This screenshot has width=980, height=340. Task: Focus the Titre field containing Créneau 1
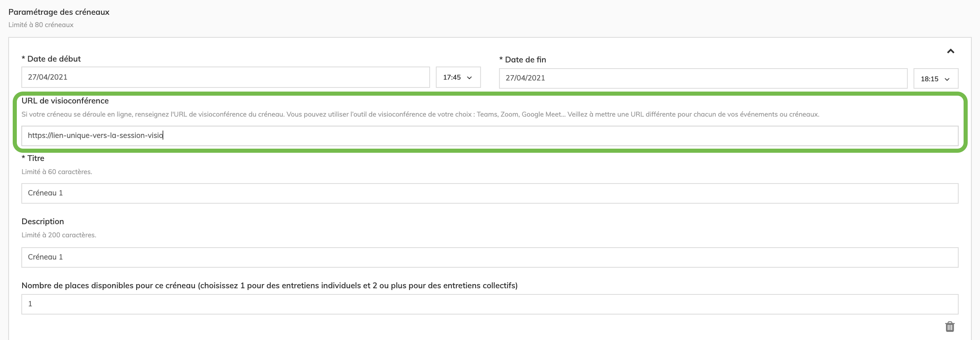[x=490, y=193]
